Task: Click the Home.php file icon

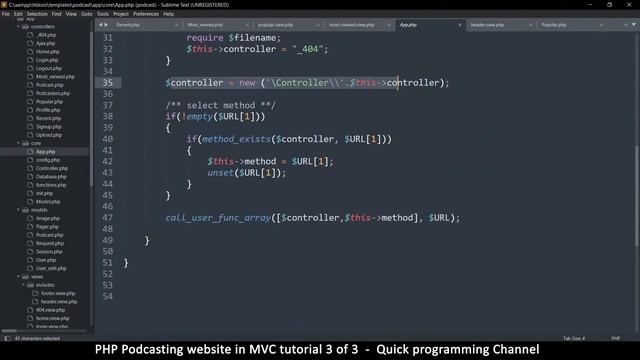Action: pos(30,52)
